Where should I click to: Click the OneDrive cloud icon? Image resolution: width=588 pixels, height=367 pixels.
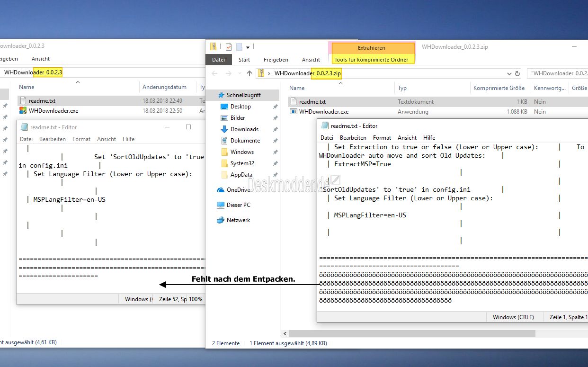click(x=221, y=190)
